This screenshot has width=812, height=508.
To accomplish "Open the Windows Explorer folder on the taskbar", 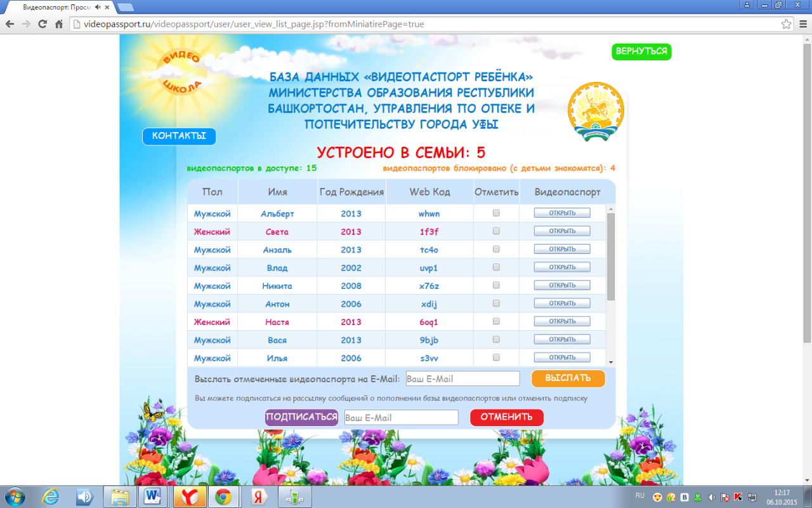I will click(x=120, y=497).
